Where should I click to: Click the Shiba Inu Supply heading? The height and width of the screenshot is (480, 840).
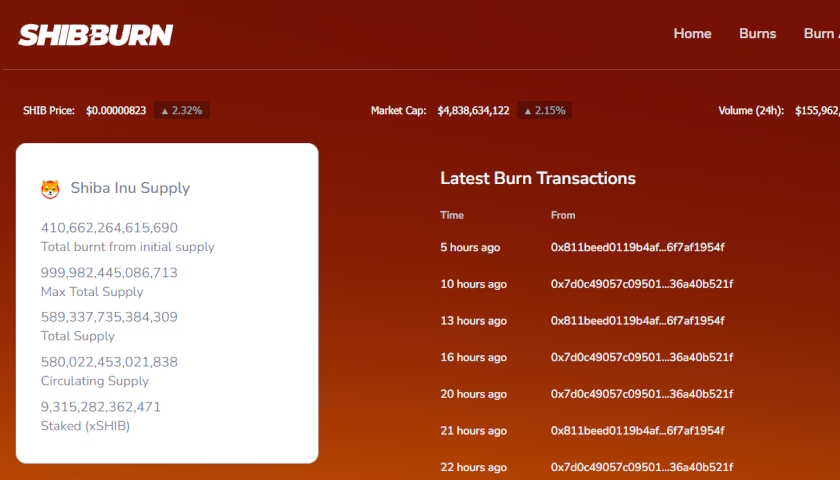pyautogui.click(x=130, y=188)
